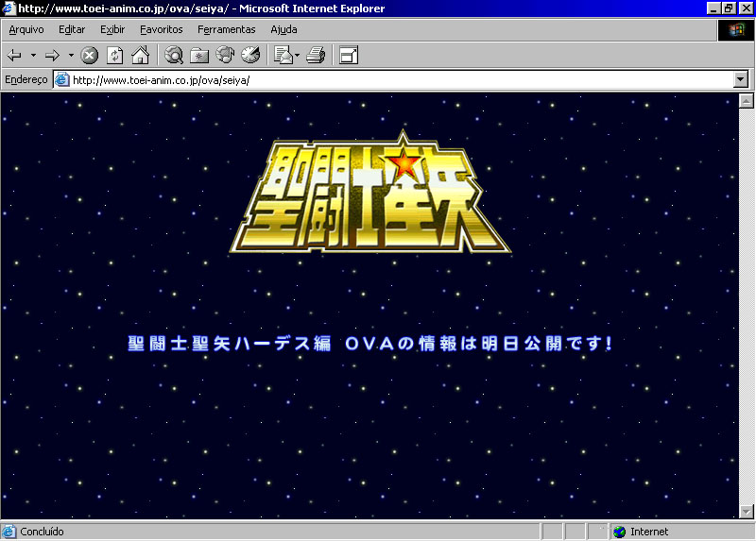Open the Search toolbar icon
Image resolution: width=756 pixels, height=541 pixels.
pos(174,56)
